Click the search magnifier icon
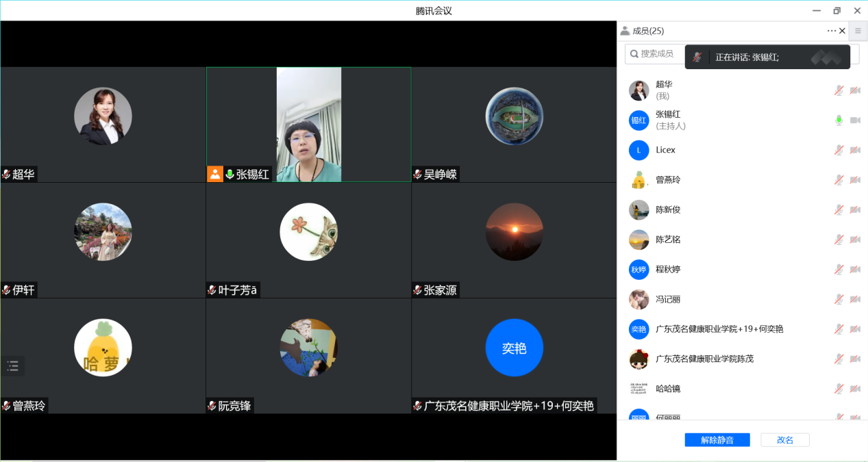 click(634, 53)
